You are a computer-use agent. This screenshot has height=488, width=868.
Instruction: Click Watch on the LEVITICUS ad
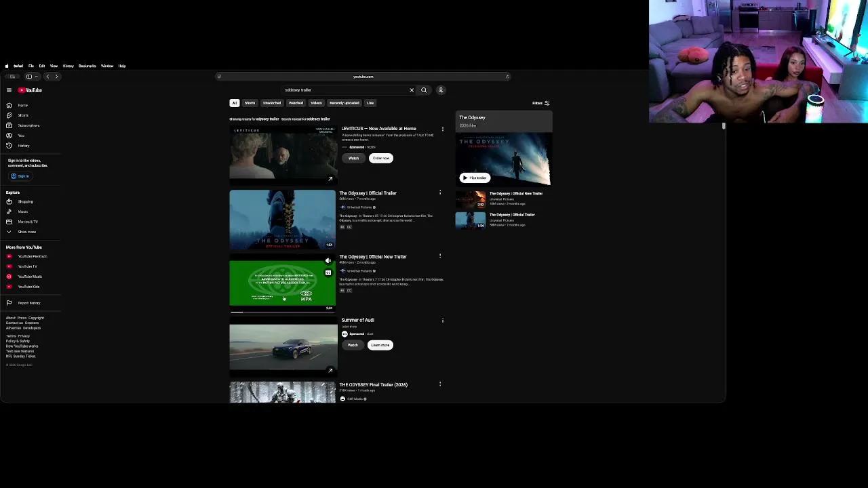(353, 158)
